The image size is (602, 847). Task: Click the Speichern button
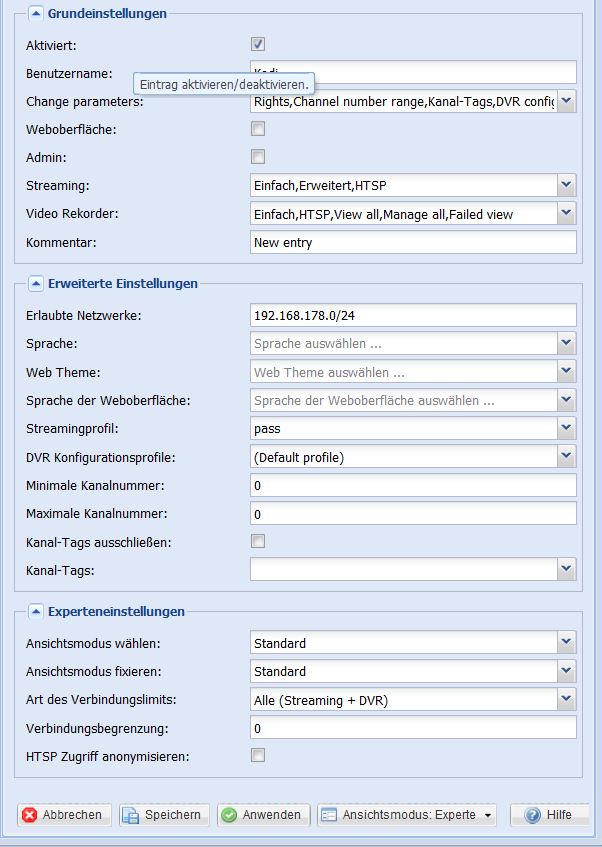(164, 815)
